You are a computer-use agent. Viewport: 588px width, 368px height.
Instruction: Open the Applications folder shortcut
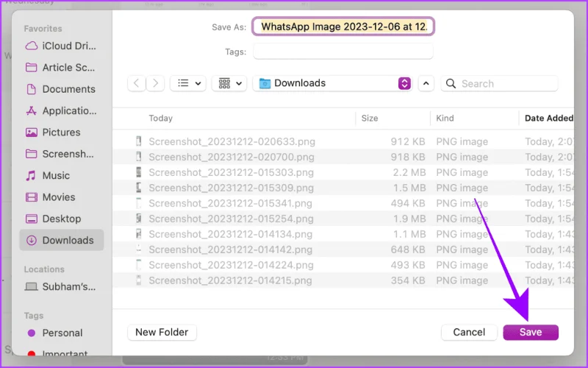pyautogui.click(x=61, y=111)
